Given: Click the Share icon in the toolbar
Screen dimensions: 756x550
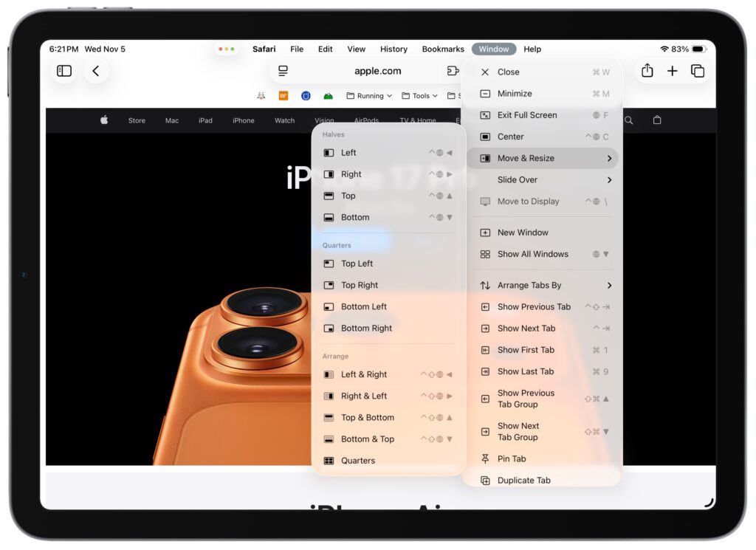Looking at the screenshot, I should coord(648,71).
